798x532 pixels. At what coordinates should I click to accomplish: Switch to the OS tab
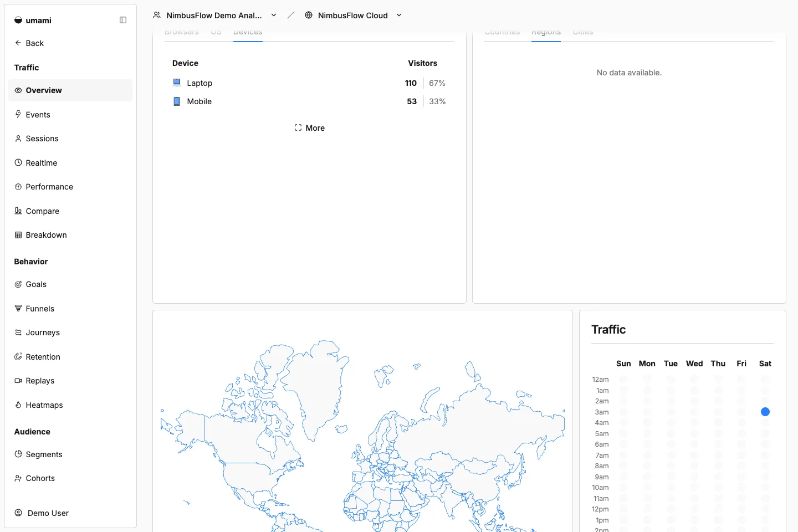point(216,33)
